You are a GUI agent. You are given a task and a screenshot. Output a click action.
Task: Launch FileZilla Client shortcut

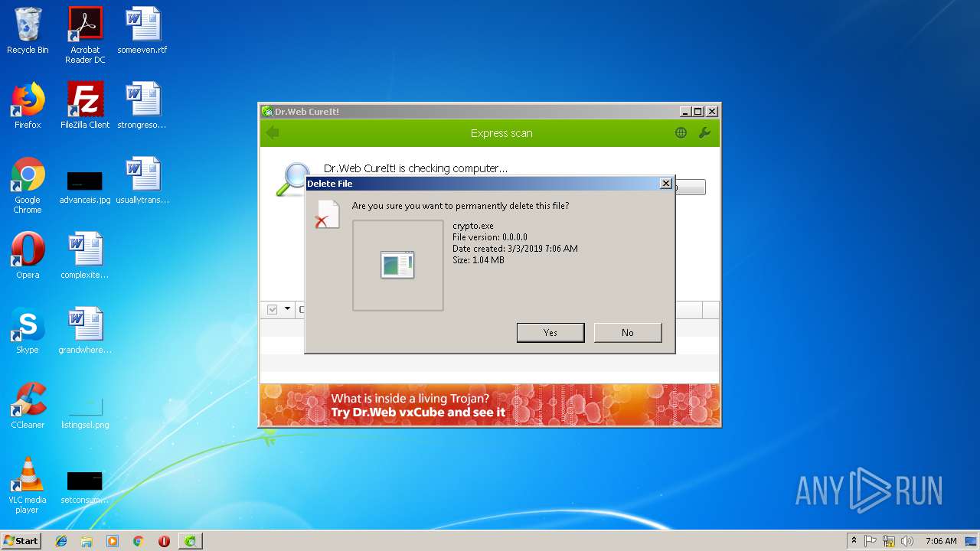coord(85,106)
